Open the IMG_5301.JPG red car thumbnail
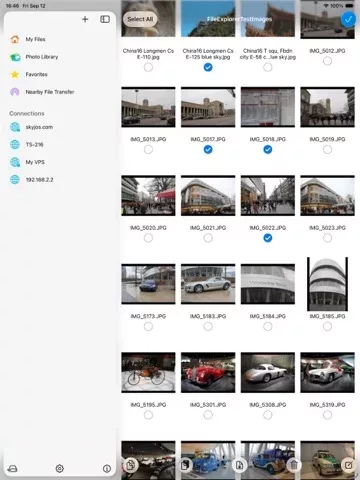The image size is (360, 480). [x=208, y=372]
